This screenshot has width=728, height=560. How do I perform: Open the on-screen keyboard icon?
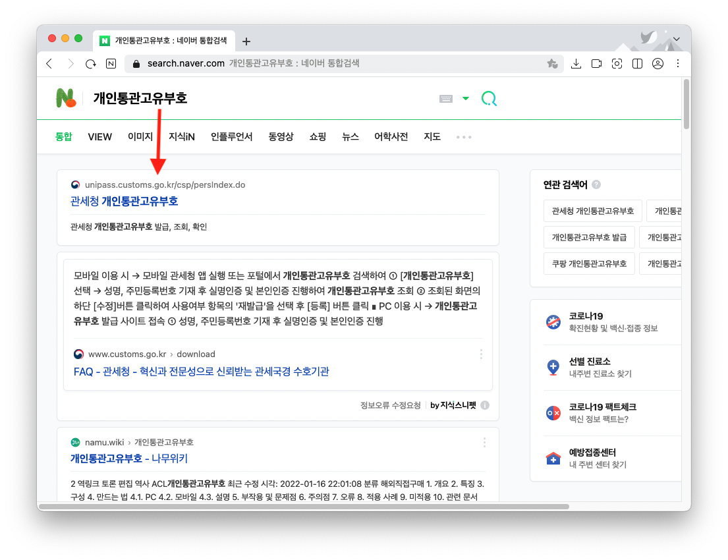point(446,98)
